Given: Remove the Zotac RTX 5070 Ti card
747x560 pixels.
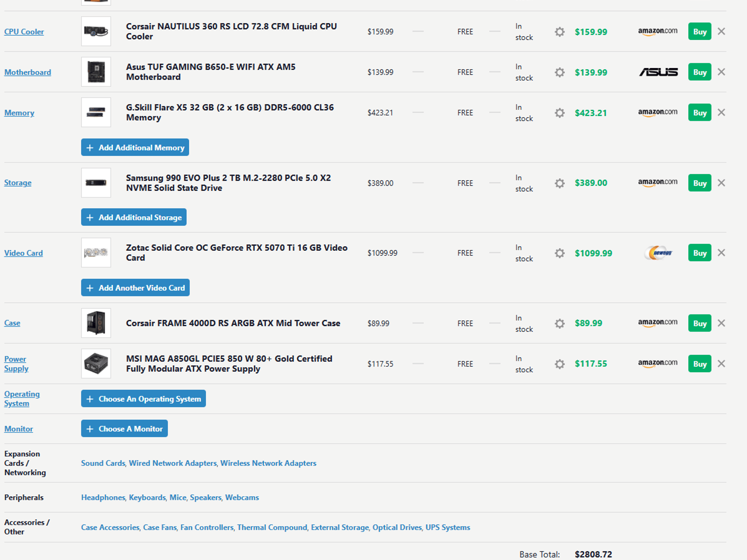Looking at the screenshot, I should click(721, 253).
